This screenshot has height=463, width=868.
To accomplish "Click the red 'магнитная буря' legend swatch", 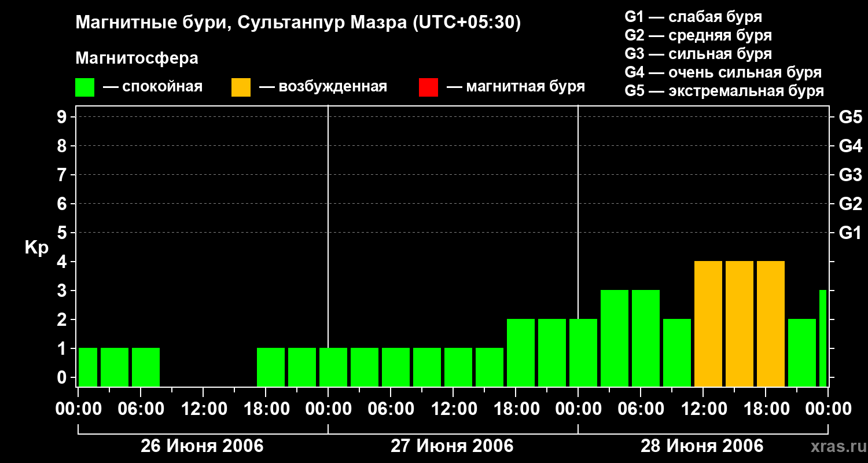I will [428, 87].
